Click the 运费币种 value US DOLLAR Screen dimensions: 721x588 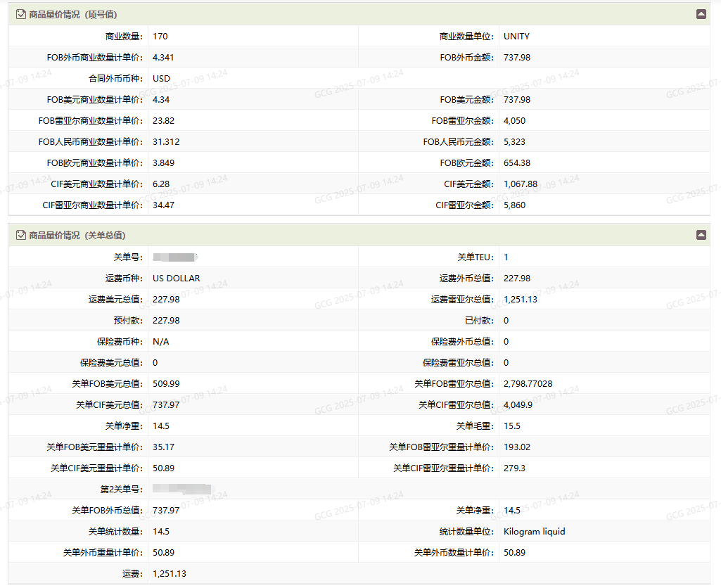(x=176, y=278)
